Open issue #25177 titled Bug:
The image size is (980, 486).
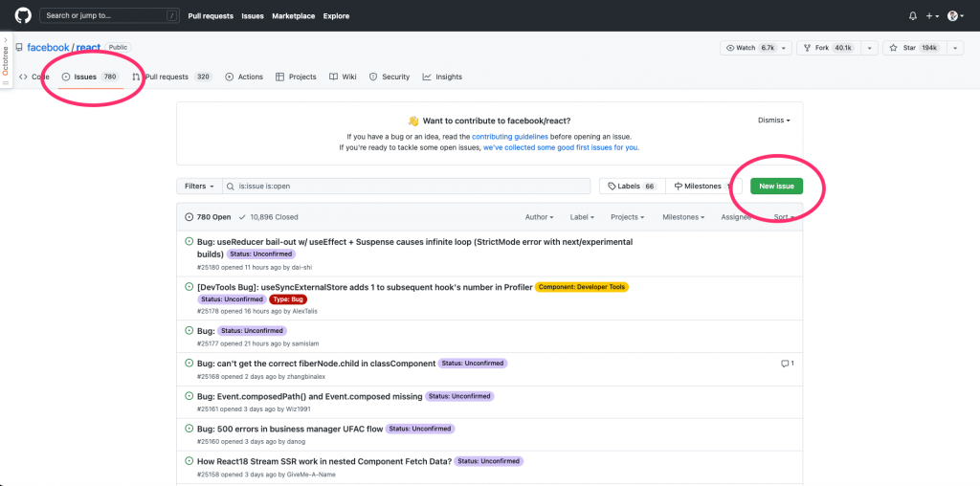pyautogui.click(x=206, y=331)
